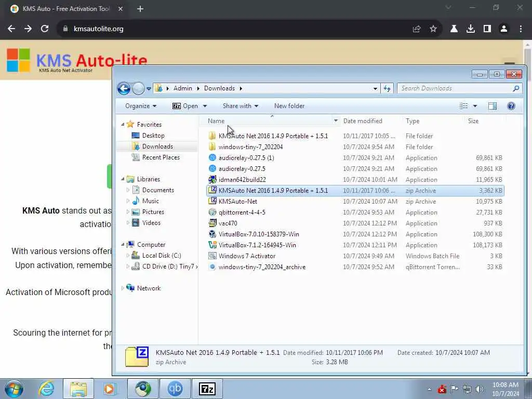
Task: Select the Windows 7 Activator batch file
Action: pos(247,256)
